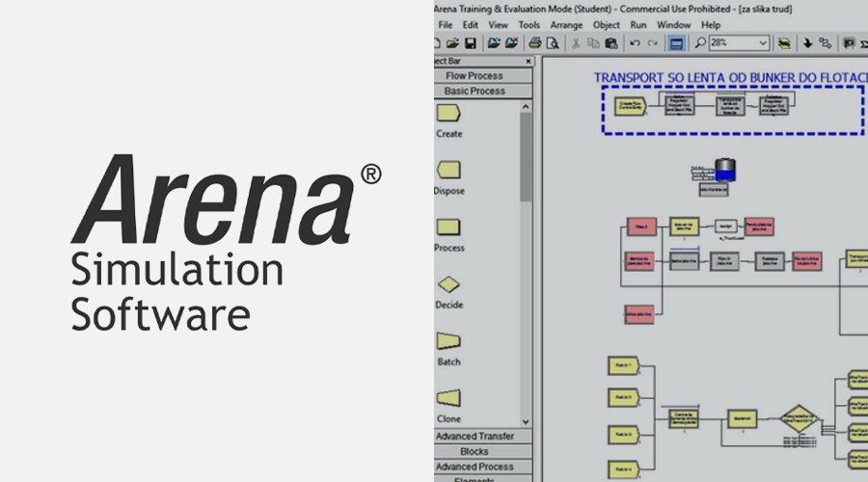
Task: Select the Process module shape
Action: (x=448, y=228)
